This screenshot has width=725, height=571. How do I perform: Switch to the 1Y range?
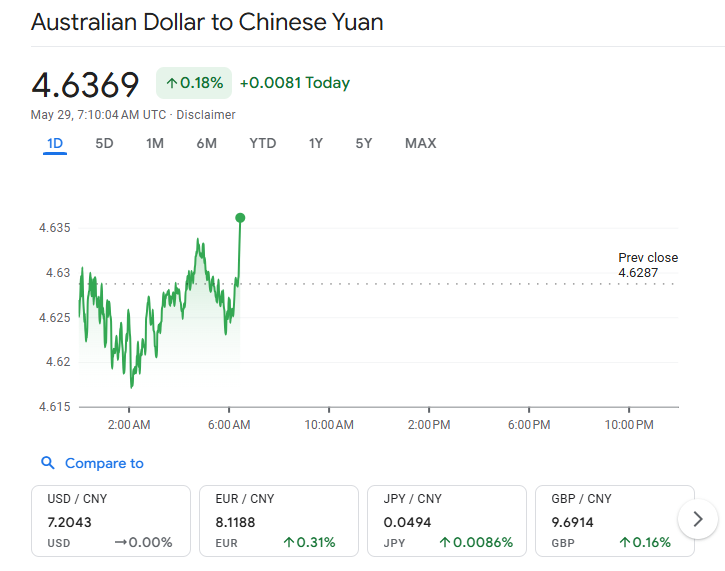click(316, 143)
